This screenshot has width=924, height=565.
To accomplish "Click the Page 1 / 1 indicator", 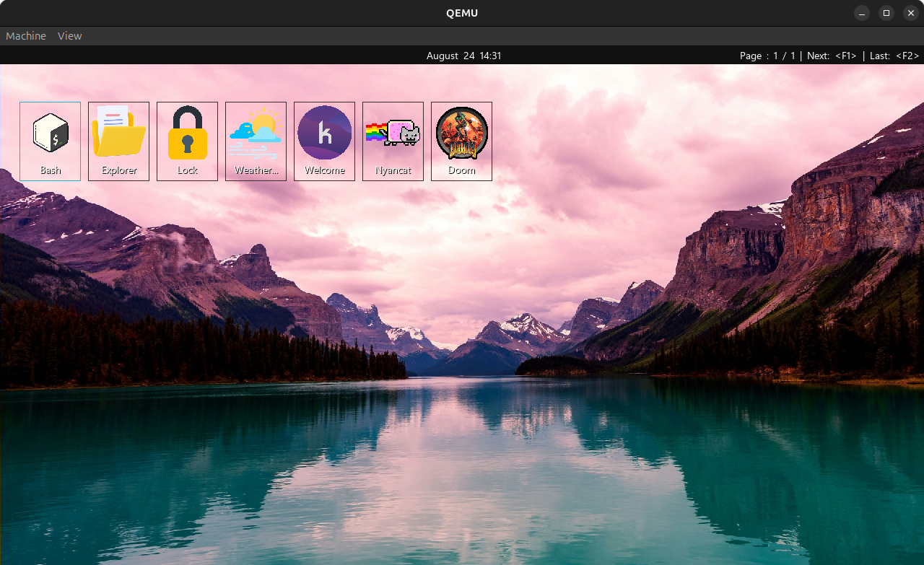I will coord(767,56).
